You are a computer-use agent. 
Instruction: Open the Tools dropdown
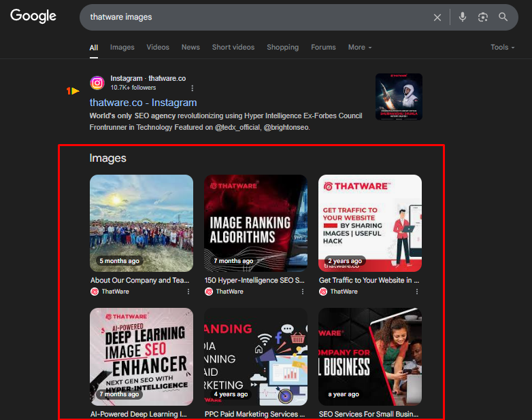(x=503, y=47)
